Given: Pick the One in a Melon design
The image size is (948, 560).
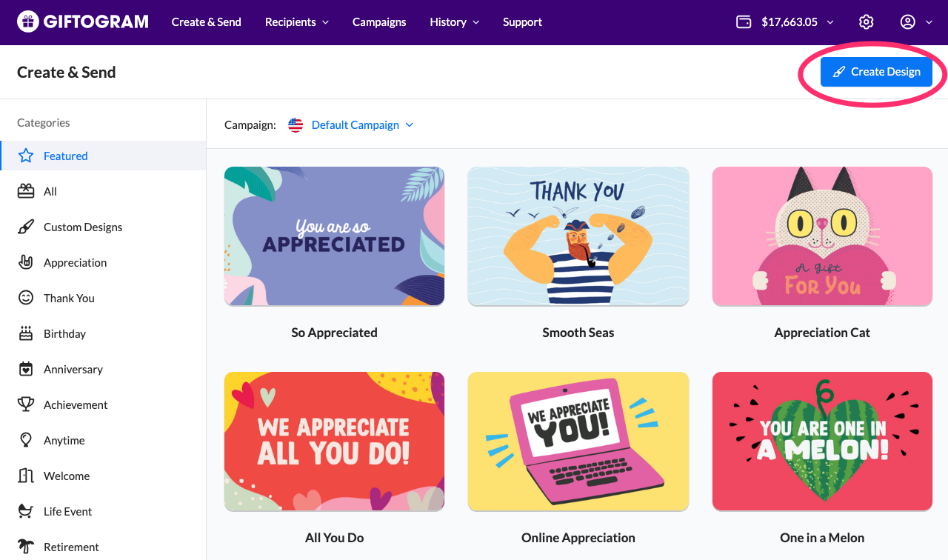Looking at the screenshot, I should (x=822, y=441).
